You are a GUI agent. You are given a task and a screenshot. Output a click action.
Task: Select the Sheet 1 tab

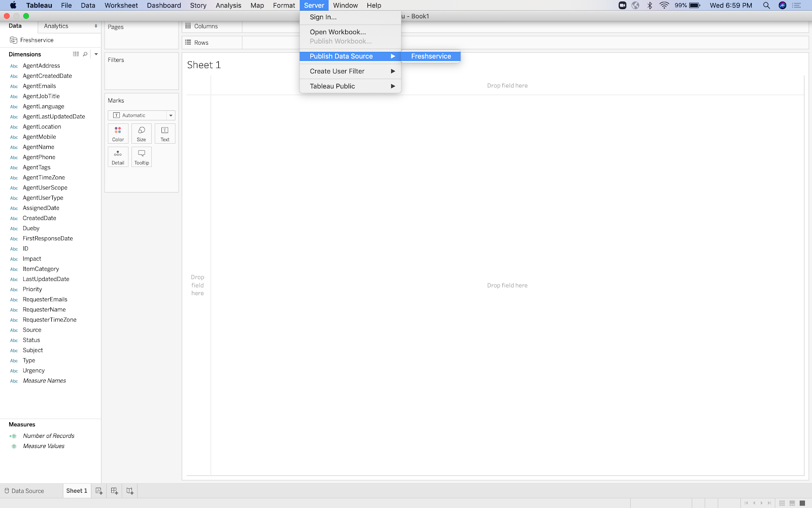coord(77,491)
